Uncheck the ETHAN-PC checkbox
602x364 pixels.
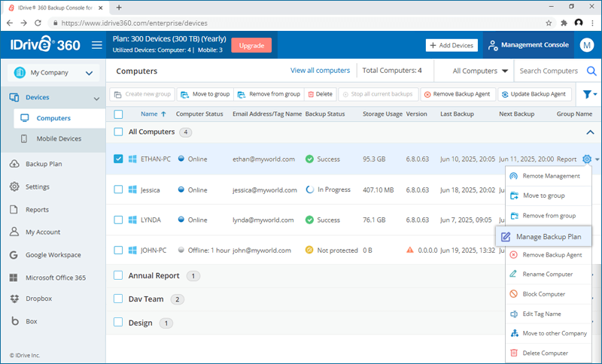pyautogui.click(x=118, y=159)
